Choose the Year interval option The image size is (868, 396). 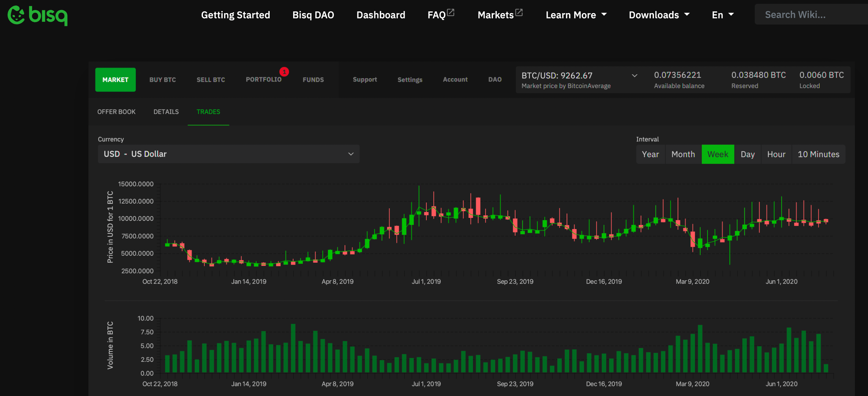[650, 154]
